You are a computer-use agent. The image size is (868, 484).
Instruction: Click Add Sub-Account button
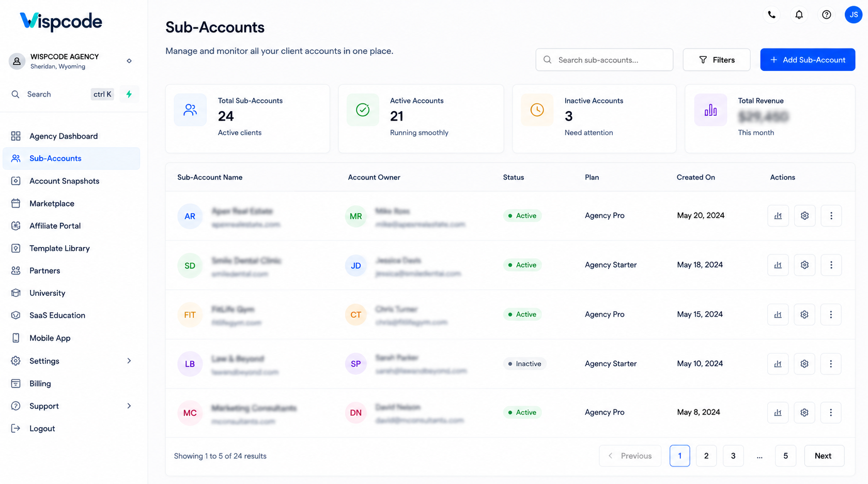pos(808,60)
